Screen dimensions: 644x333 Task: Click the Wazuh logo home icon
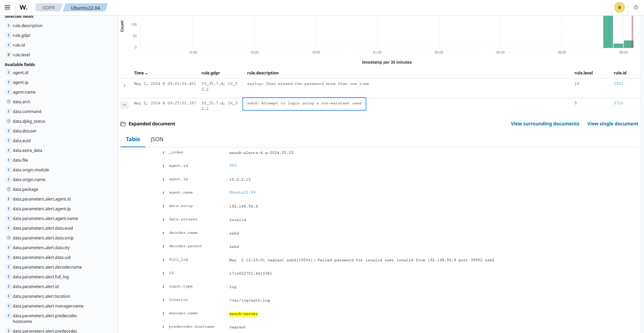click(x=23, y=7)
